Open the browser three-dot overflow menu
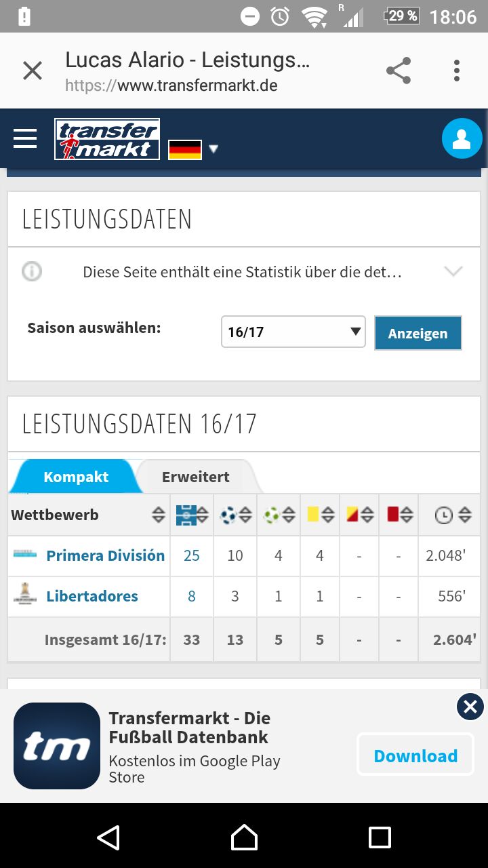The image size is (488, 868). (457, 71)
